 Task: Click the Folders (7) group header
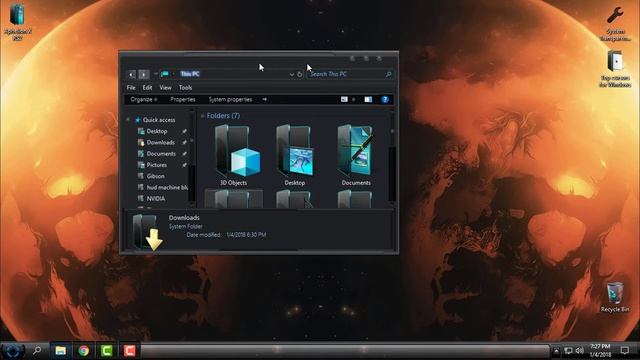(223, 116)
